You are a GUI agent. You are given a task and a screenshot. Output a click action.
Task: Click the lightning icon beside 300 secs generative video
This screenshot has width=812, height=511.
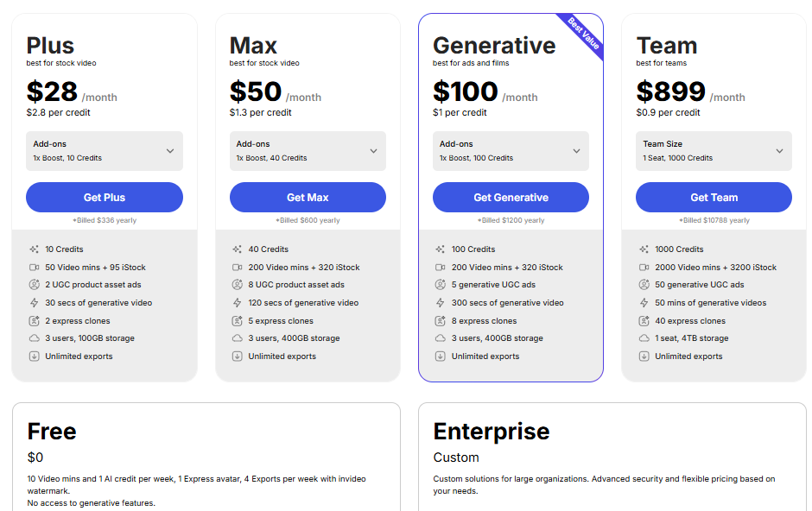point(441,303)
